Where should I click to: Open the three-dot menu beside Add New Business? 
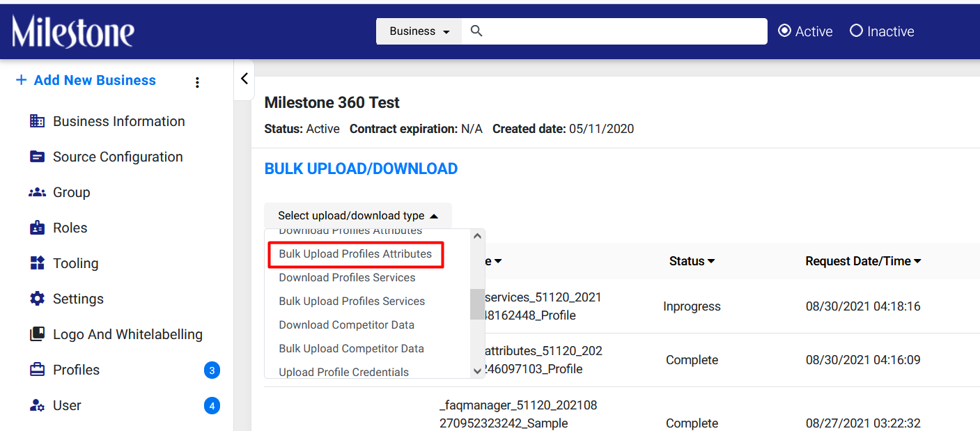coord(197,83)
